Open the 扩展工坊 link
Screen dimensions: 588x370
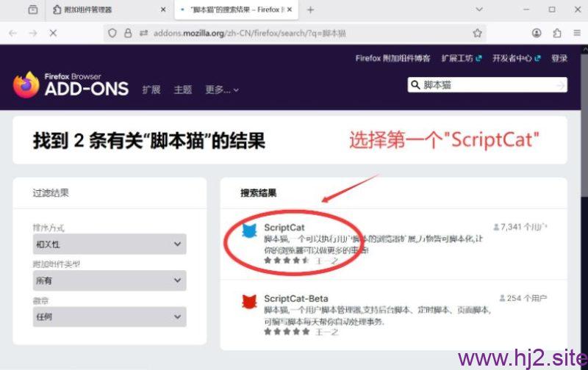[462, 59]
